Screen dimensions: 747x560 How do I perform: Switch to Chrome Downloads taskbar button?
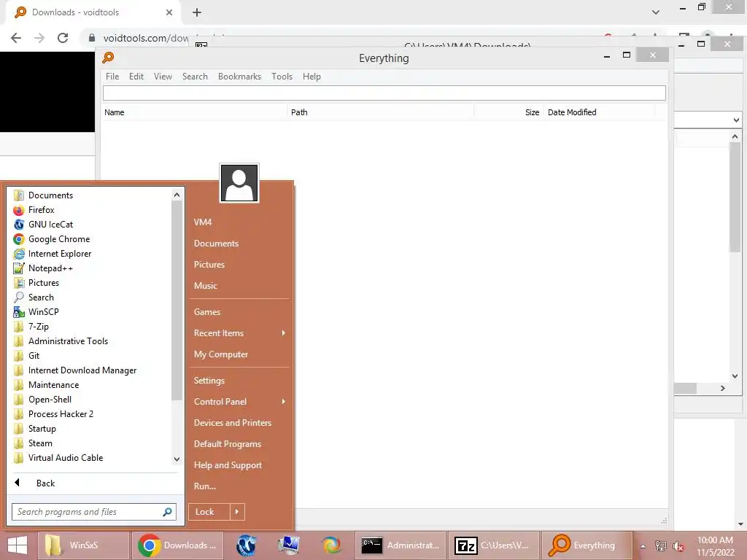(178, 545)
